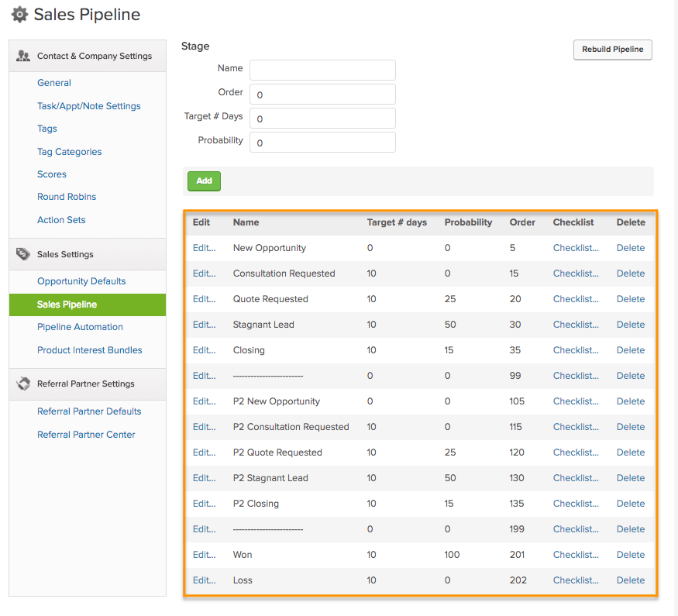Select the Sales Pipeline sidebar tab

pyautogui.click(x=72, y=305)
